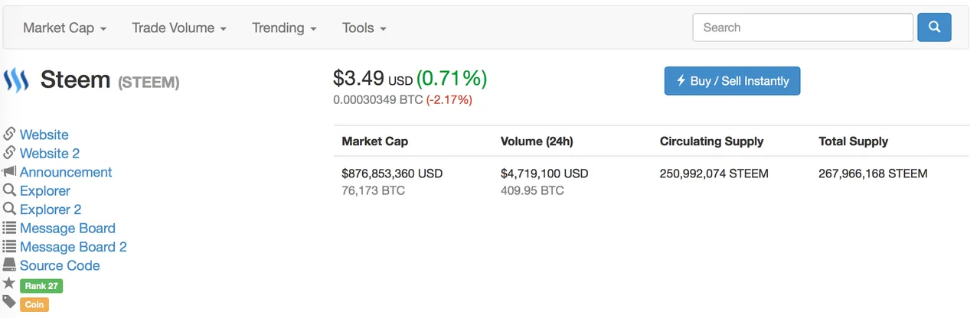The height and width of the screenshot is (318, 980).
Task: Click the drive icon beside Source Code
Action: coord(9,265)
